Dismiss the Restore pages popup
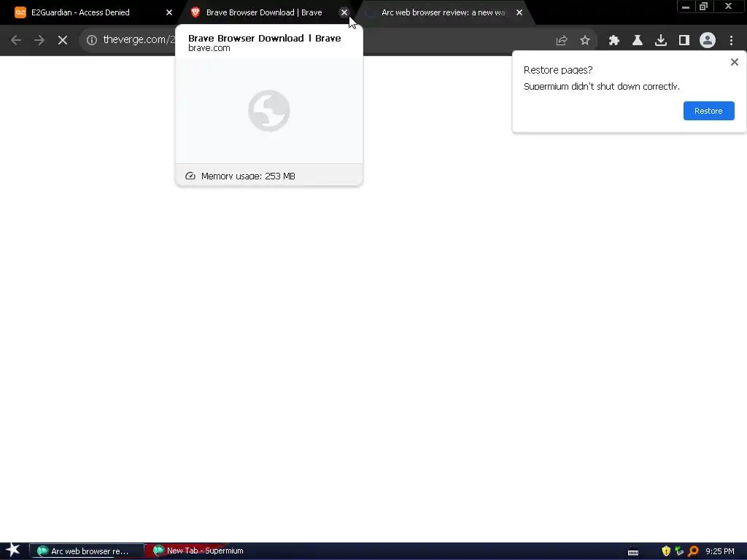Screen dimensions: 747x560 pyautogui.click(x=734, y=62)
